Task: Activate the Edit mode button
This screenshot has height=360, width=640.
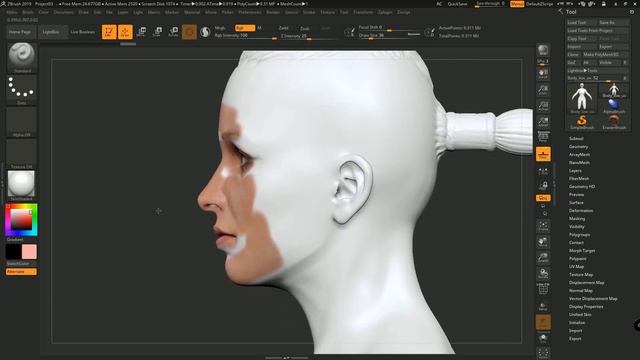Action: (109, 32)
